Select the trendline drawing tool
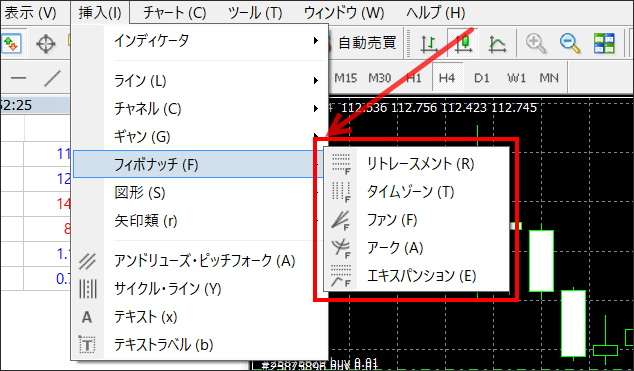The height and width of the screenshot is (371, 634). coord(52,78)
